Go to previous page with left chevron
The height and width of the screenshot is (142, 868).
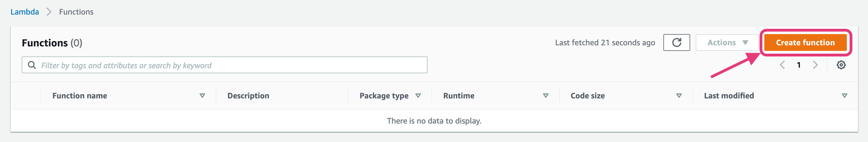(782, 65)
